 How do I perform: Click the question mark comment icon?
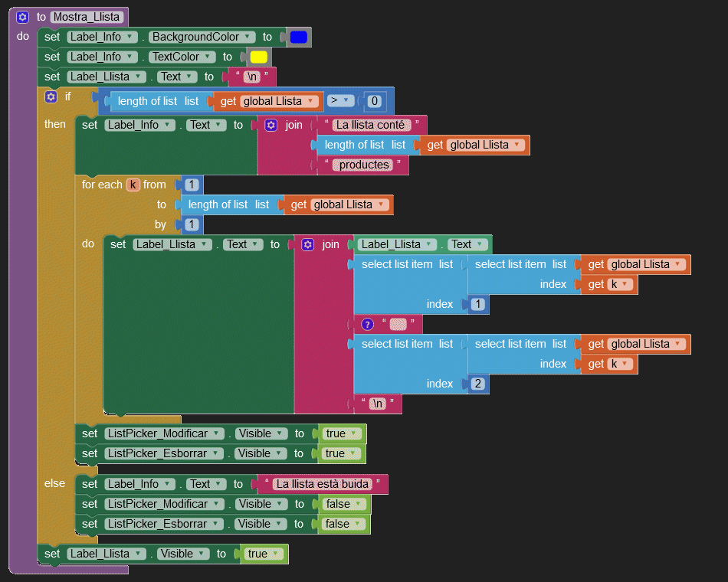367,324
